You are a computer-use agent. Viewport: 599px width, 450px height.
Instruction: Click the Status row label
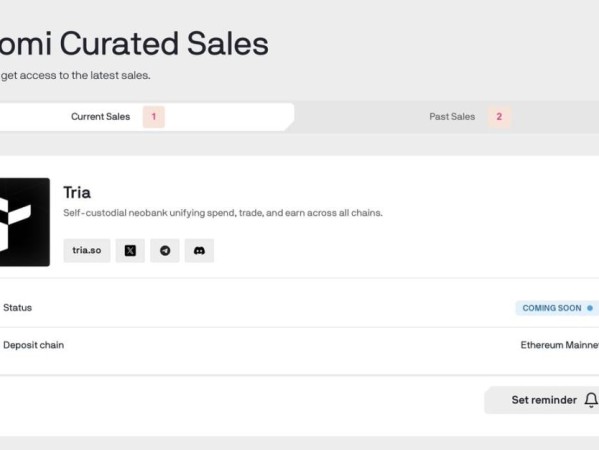pyautogui.click(x=18, y=308)
